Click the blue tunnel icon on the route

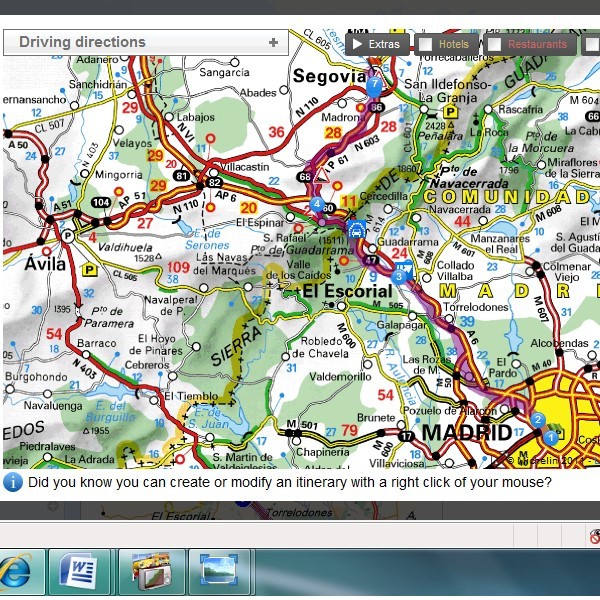pos(356,229)
